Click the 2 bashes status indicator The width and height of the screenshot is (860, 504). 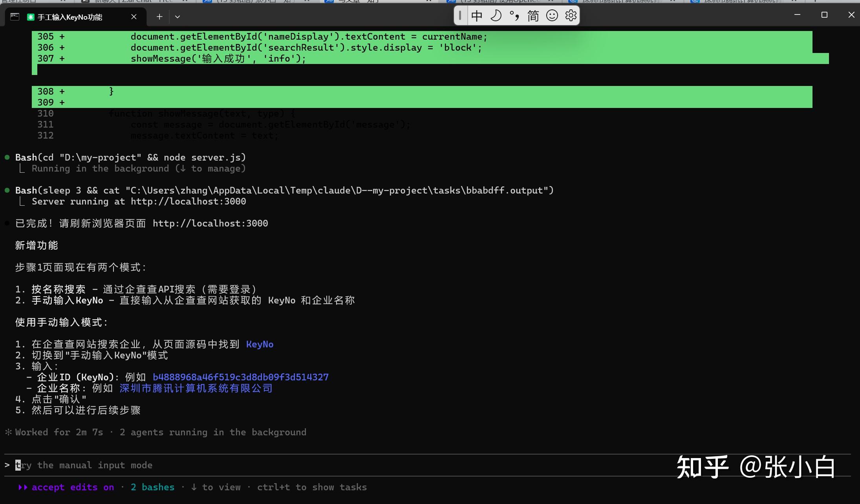(x=152, y=487)
